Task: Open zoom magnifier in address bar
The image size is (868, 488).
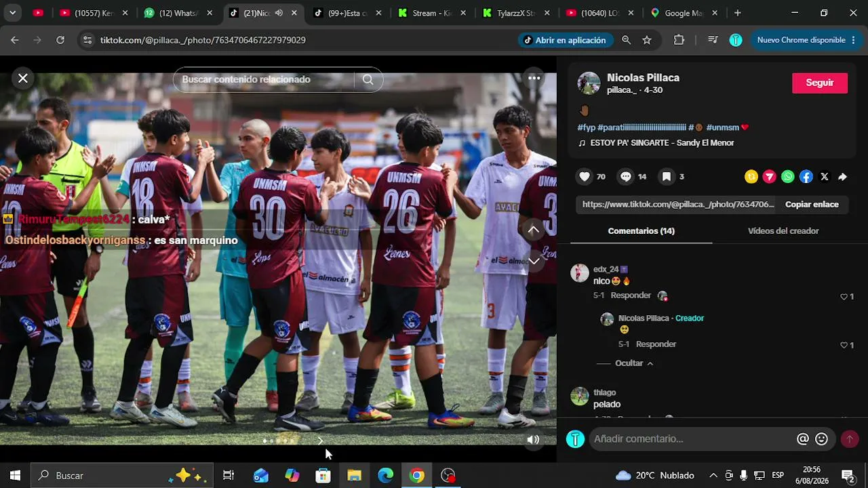Action: tap(627, 40)
